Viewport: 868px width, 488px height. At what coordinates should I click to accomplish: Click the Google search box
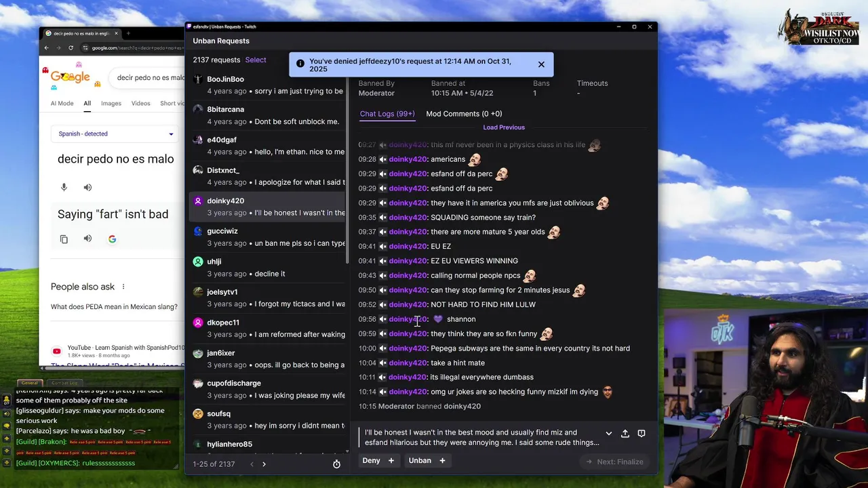tap(146, 78)
